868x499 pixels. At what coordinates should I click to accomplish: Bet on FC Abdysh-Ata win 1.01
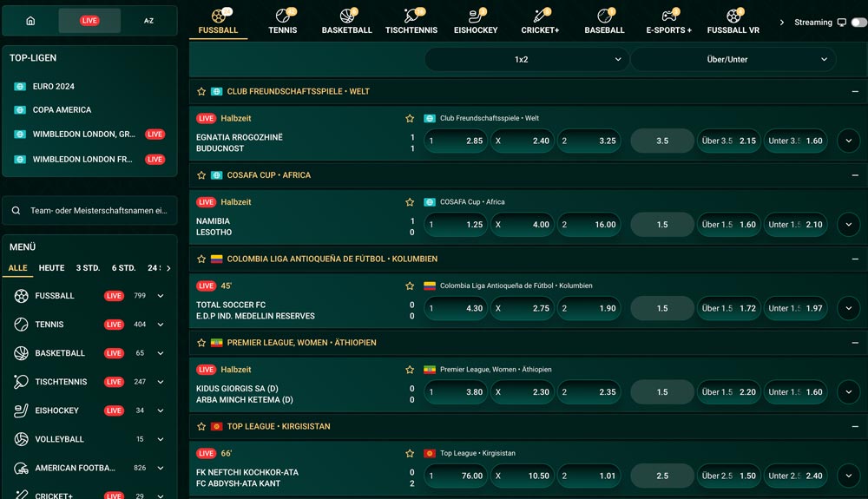589,476
